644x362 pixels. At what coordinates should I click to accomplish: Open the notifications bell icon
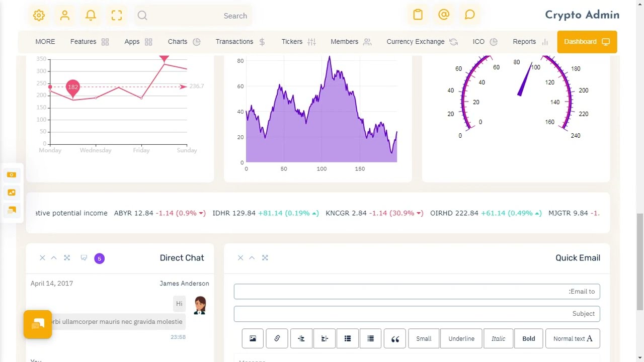(x=91, y=15)
